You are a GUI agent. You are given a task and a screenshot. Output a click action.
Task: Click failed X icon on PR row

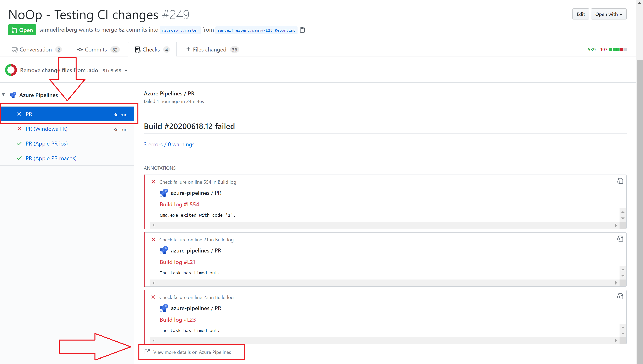tap(19, 114)
